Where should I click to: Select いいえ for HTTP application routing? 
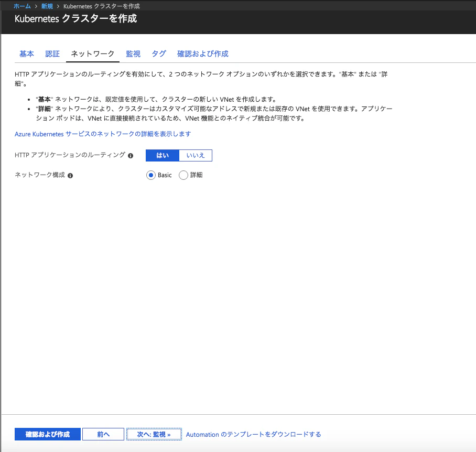pyautogui.click(x=196, y=155)
